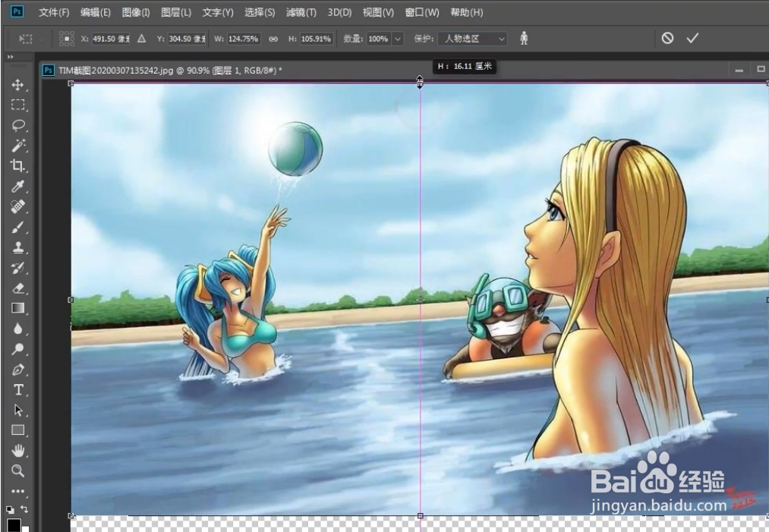The height and width of the screenshot is (532, 769).
Task: Select the Horizontal Type tool
Action: (17, 390)
